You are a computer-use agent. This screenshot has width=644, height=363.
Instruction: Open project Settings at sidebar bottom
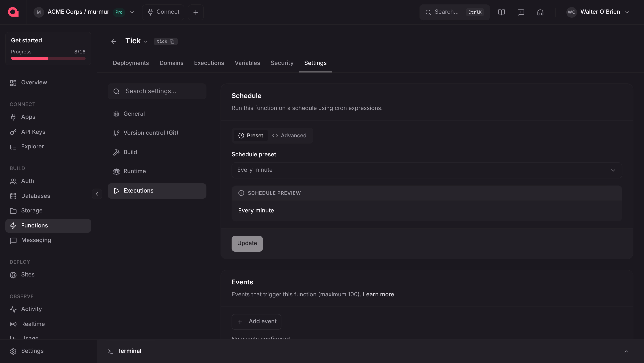[48, 351]
